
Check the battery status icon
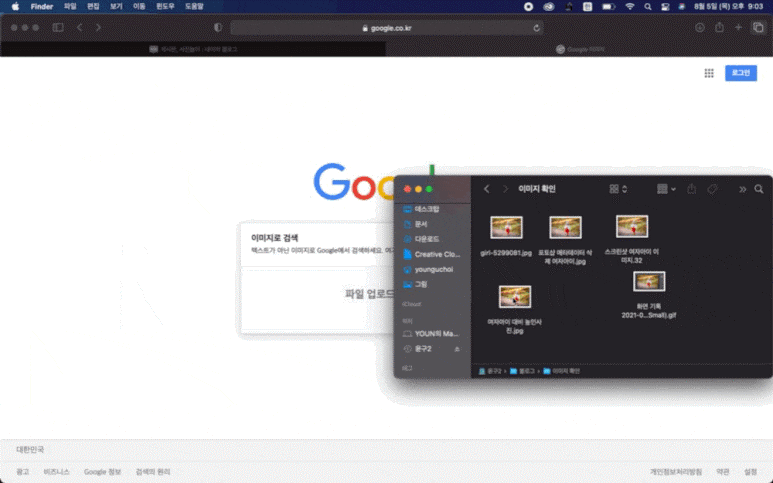608,6
